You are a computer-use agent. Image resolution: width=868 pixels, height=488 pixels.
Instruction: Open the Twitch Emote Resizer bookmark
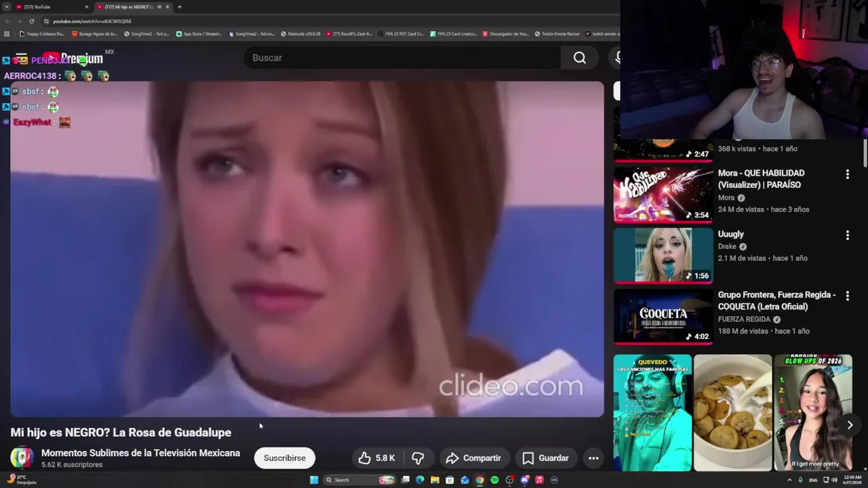[557, 34]
